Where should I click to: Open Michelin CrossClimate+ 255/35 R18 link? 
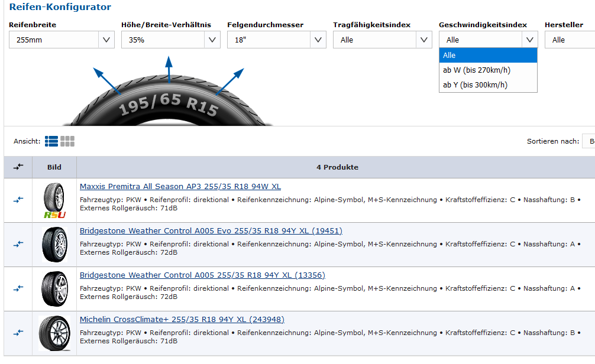182,320
